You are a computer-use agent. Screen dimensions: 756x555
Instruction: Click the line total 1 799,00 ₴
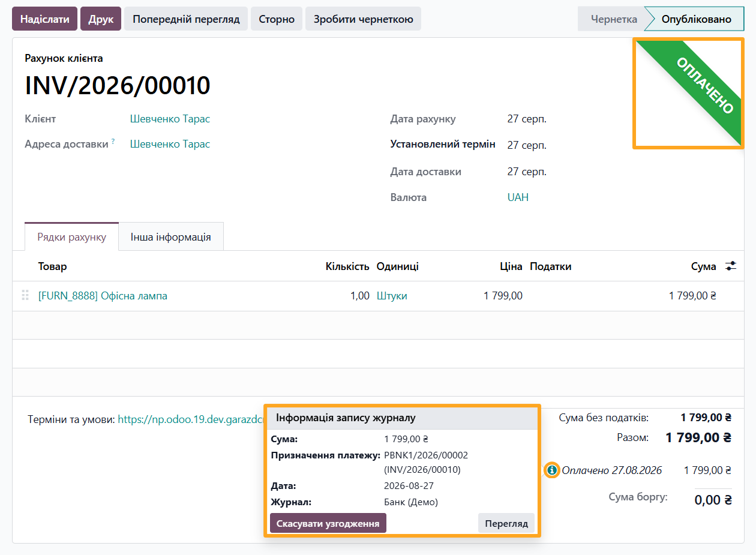(x=692, y=296)
